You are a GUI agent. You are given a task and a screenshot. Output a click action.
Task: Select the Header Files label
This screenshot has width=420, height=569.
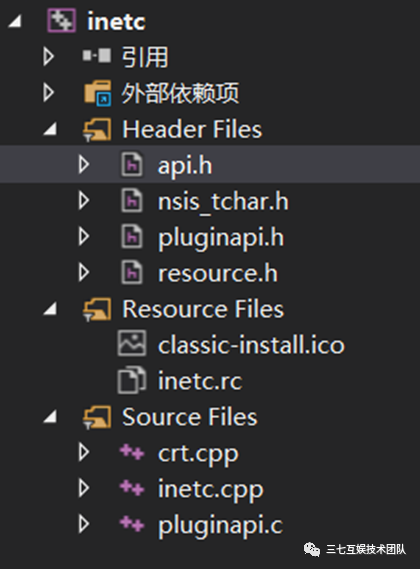click(x=192, y=129)
